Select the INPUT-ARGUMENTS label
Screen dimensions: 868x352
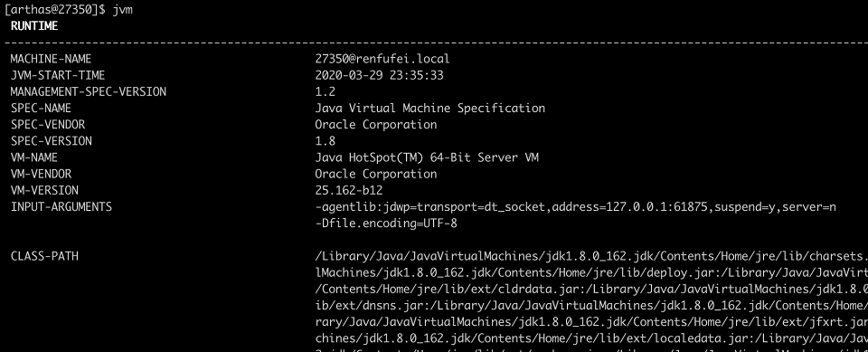click(x=61, y=206)
